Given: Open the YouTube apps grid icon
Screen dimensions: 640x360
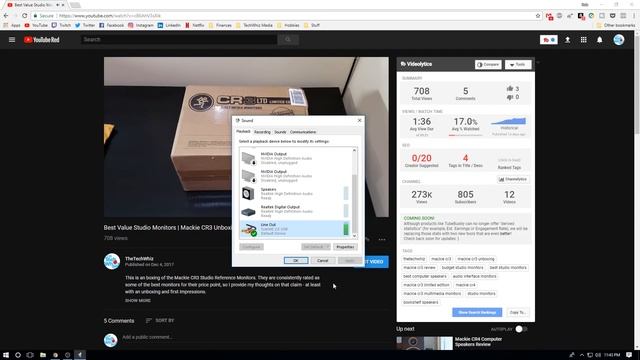Looking at the screenshot, I should [584, 40].
